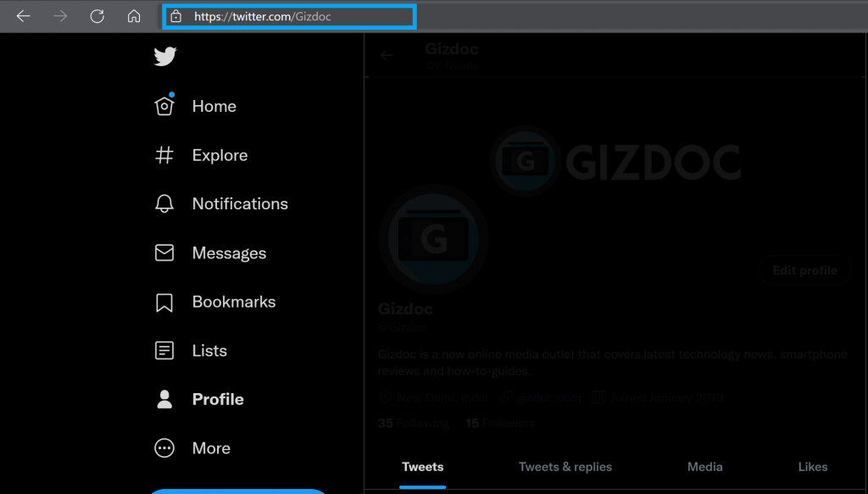Switch to the Likes tab
This screenshot has width=868, height=494.
coord(813,467)
